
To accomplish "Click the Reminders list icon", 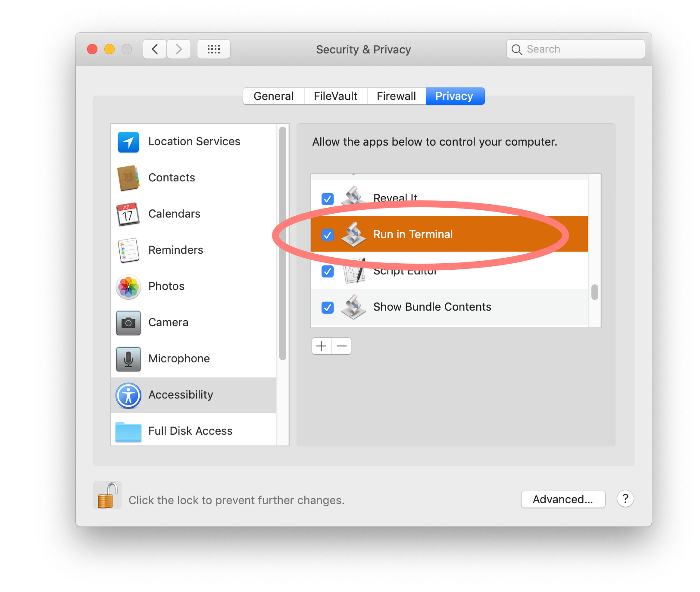I will 128,250.
